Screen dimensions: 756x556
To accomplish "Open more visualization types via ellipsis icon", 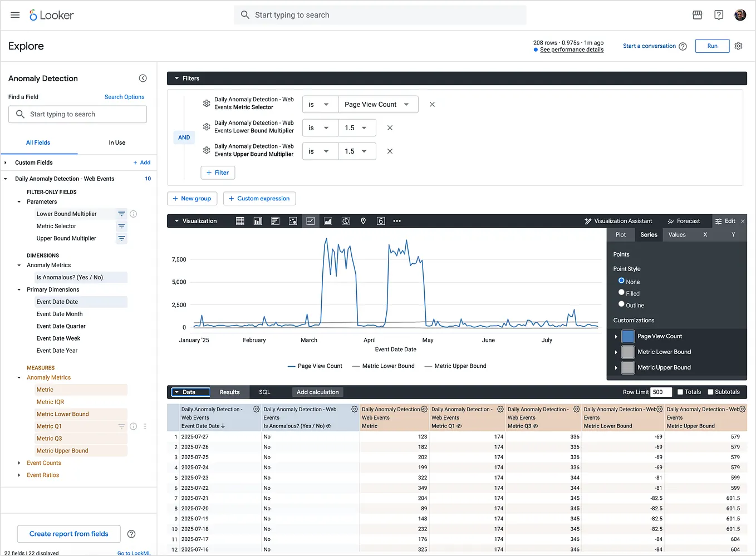I will pyautogui.click(x=397, y=220).
